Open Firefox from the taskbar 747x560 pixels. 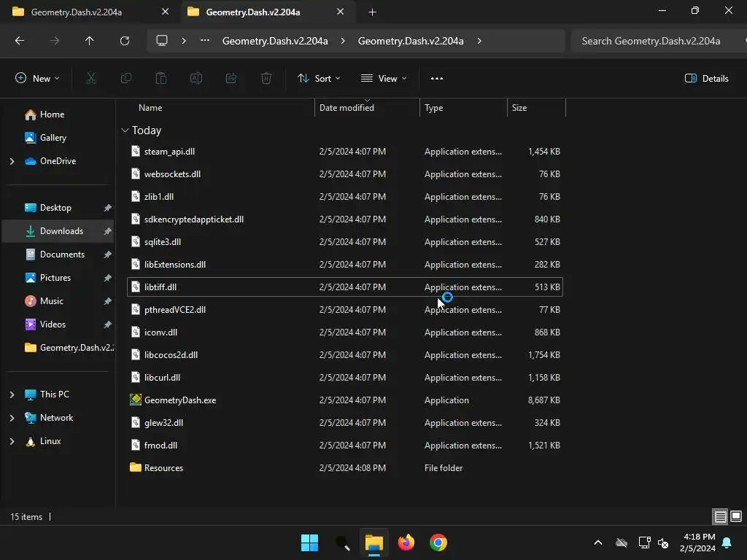[x=406, y=542]
